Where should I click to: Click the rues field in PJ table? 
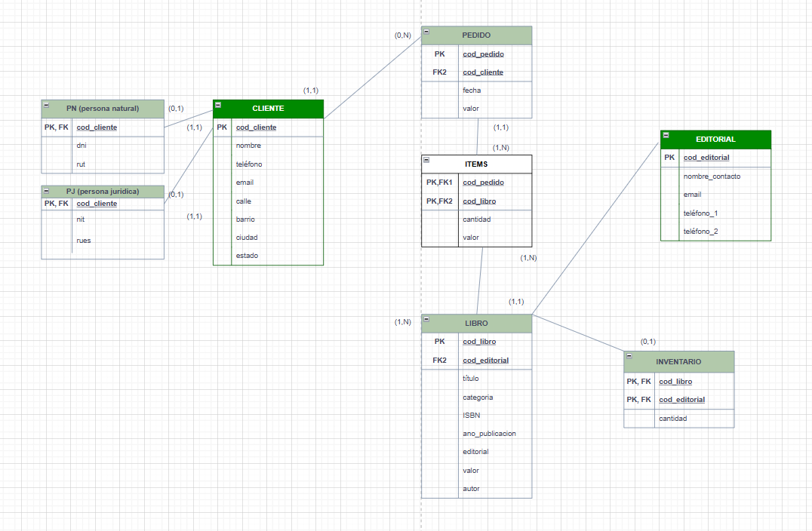coord(83,241)
